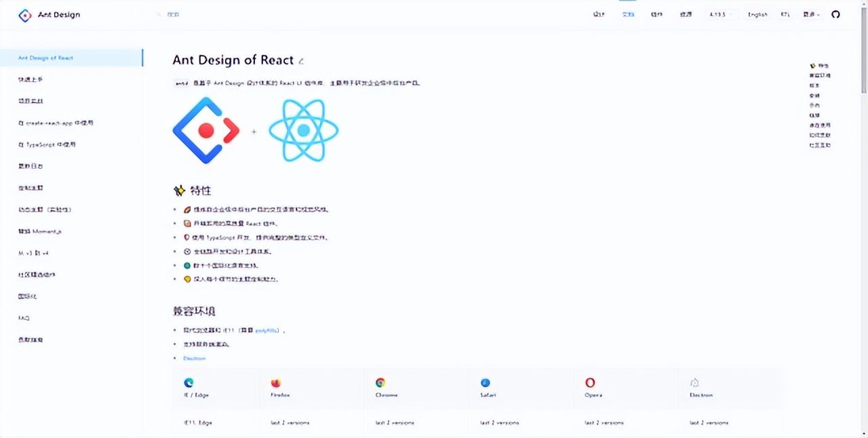Click the Opera browser icon
The width and height of the screenshot is (868, 438).
590,382
